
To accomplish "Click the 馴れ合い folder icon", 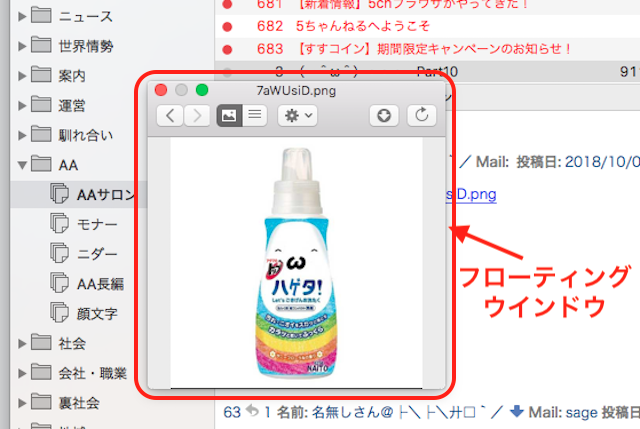I will coord(41,134).
